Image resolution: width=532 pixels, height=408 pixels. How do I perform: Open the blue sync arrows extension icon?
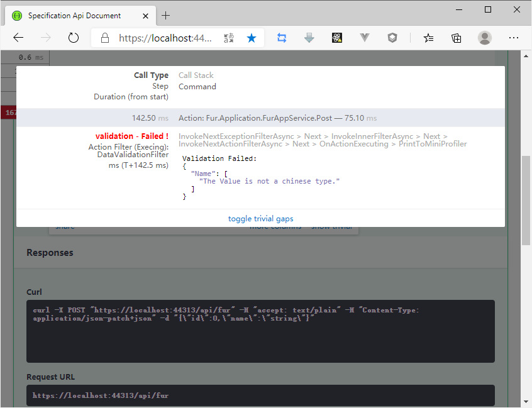coord(282,38)
